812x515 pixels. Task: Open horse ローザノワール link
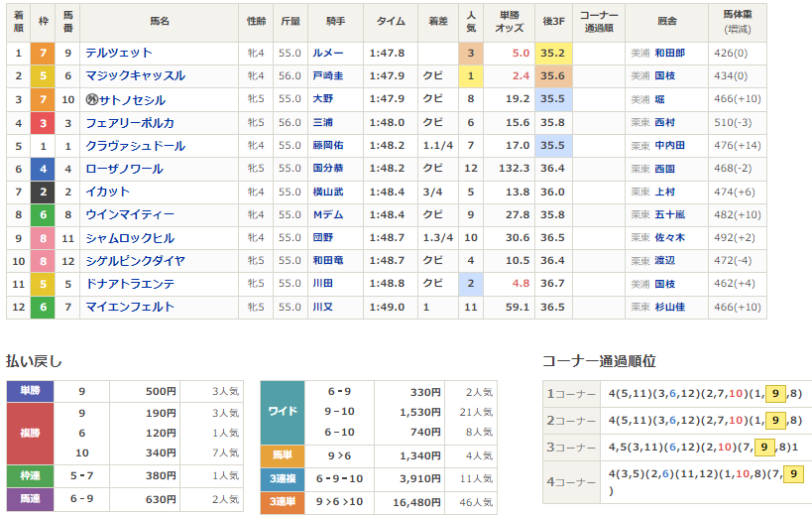coord(124,169)
